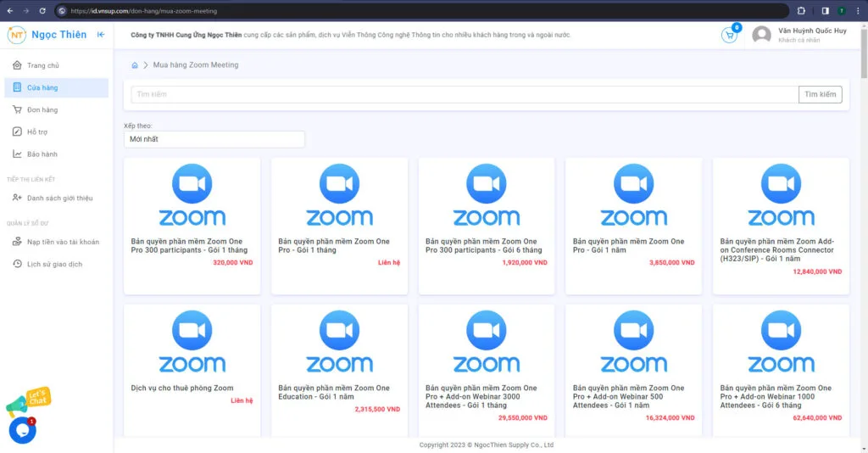
Task: Click the browser forward arrow
Action: click(26, 10)
